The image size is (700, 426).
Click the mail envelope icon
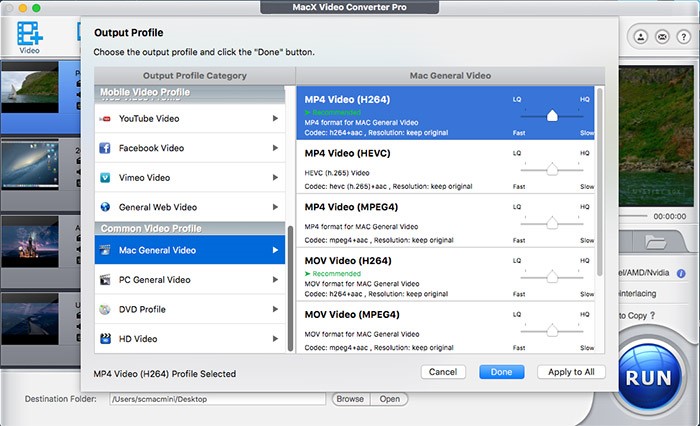click(x=662, y=37)
